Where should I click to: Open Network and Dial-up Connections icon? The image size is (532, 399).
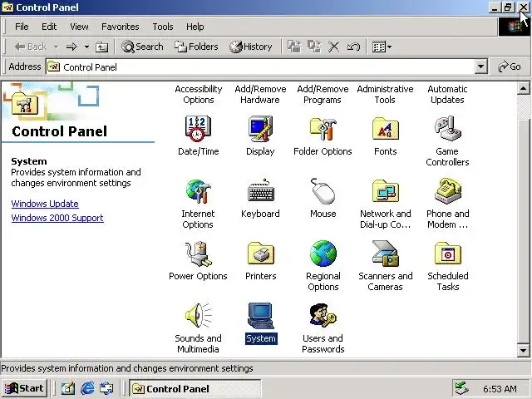tap(385, 191)
